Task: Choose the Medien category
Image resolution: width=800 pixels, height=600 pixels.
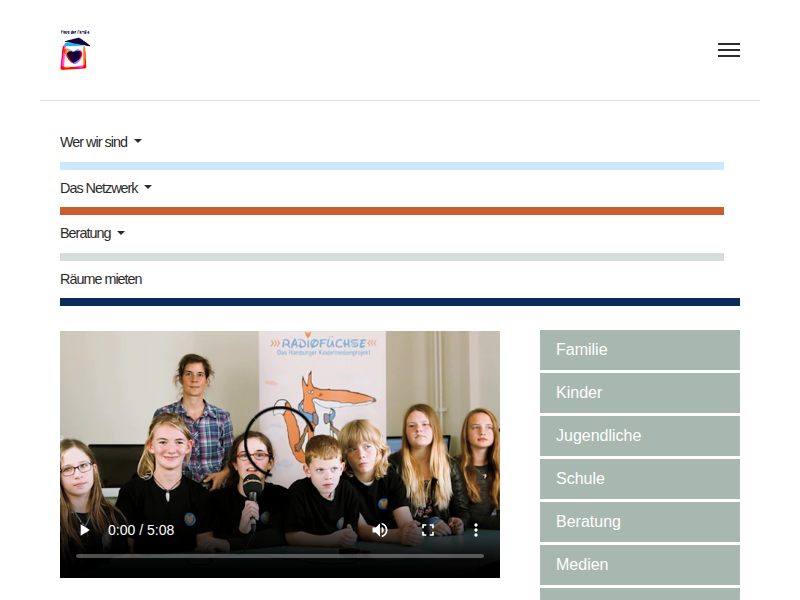Action: click(639, 565)
